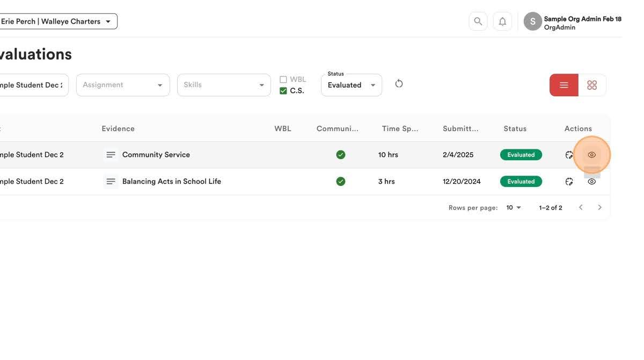Screen dimensions: 644x360
Task: Reset filters with the refresh icon
Action: tap(399, 84)
